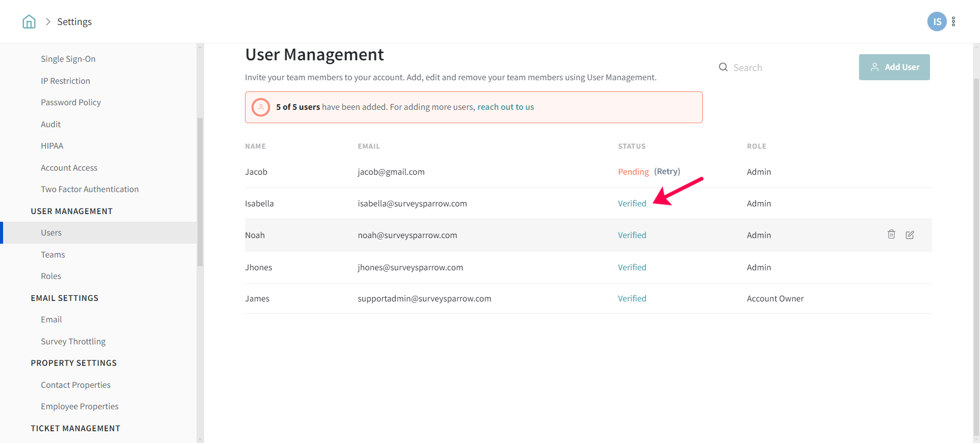Open the IS profile avatar
This screenshot has height=444, width=980.
pos(937,21)
